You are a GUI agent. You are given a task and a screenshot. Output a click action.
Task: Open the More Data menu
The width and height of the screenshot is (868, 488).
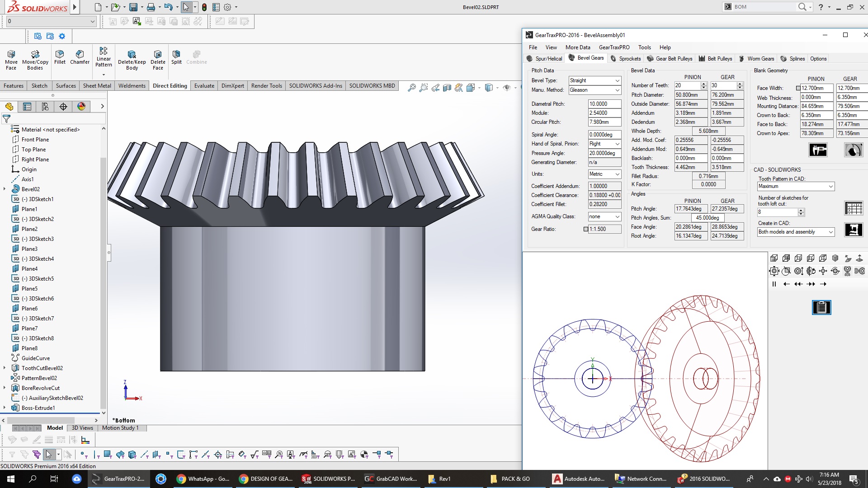577,47
